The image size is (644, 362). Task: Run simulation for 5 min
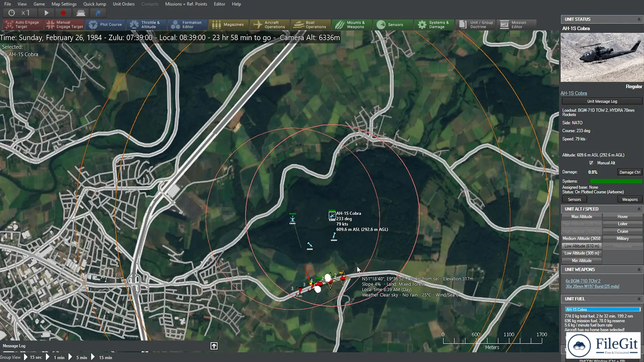78,357
